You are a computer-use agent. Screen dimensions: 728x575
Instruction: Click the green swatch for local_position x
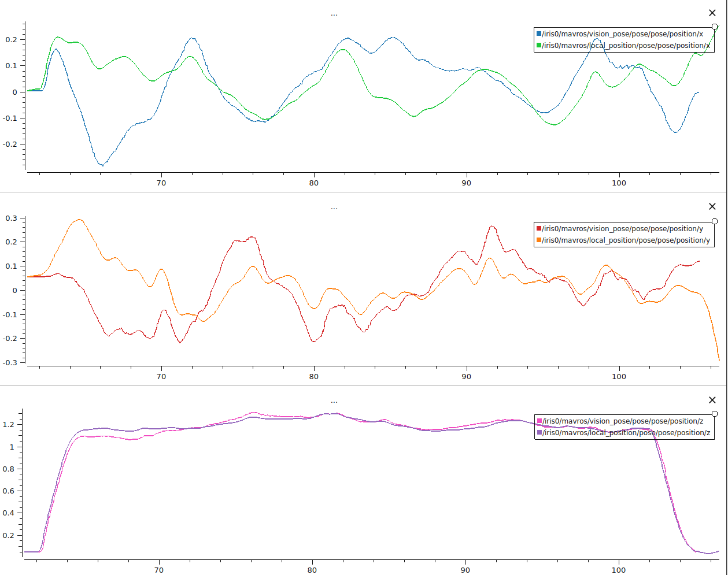coord(539,46)
